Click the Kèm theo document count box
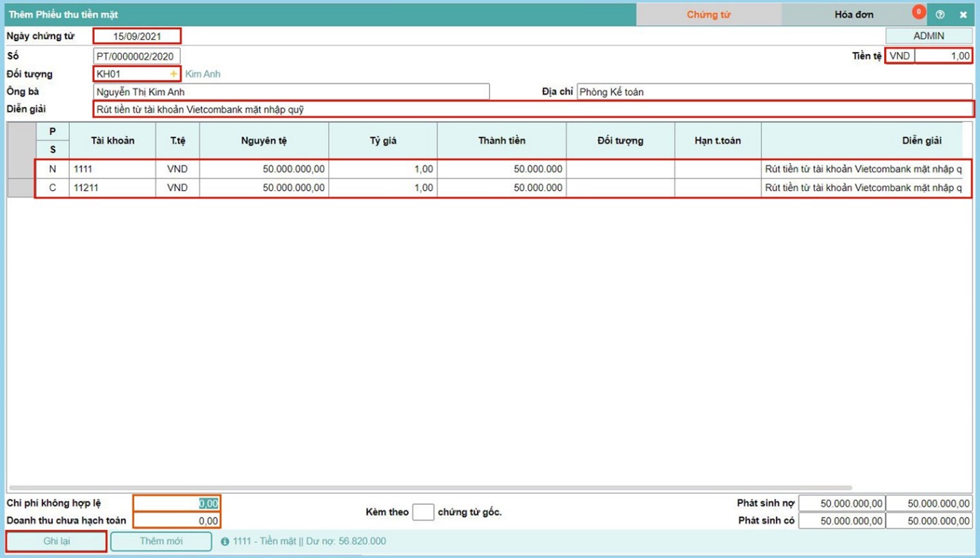The image size is (980, 558). pos(423,512)
